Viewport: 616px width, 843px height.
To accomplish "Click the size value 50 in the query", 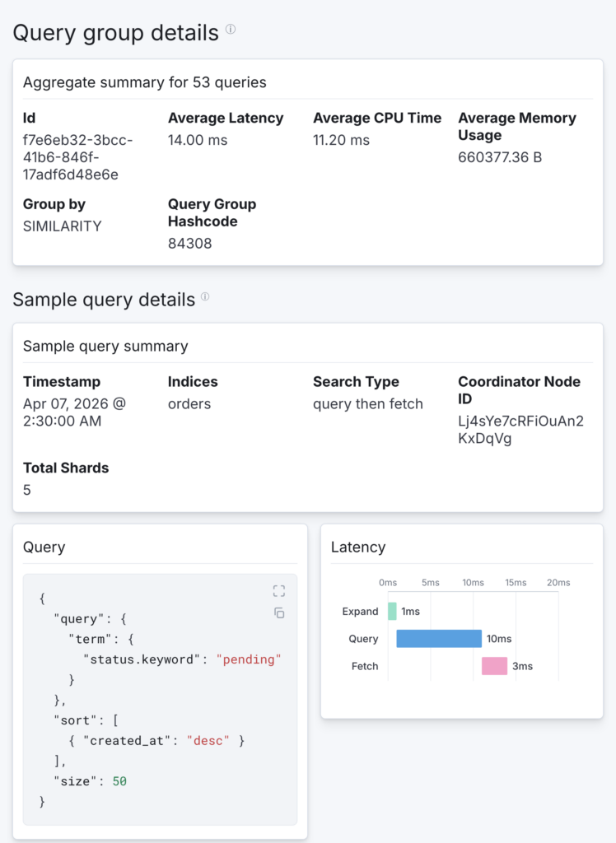I will click(x=119, y=781).
